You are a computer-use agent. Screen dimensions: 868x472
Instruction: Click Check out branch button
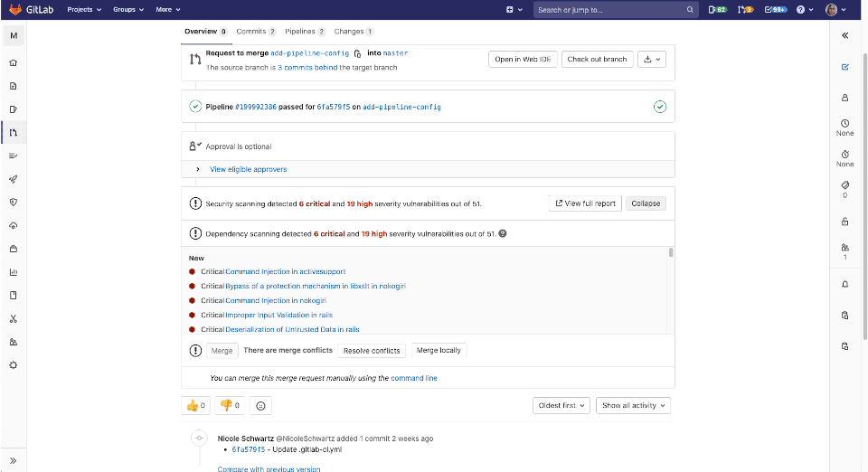[x=597, y=59]
